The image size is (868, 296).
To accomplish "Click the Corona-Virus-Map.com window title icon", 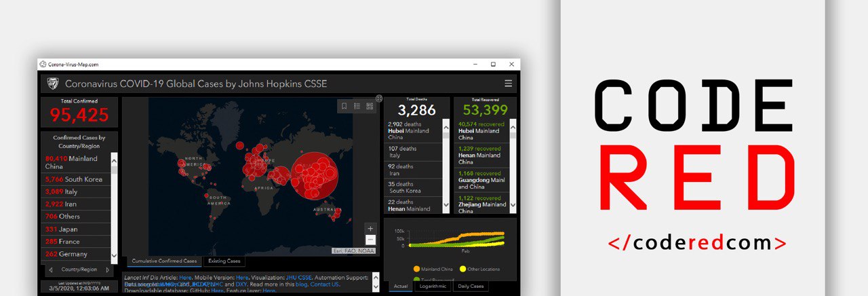I will [x=43, y=64].
